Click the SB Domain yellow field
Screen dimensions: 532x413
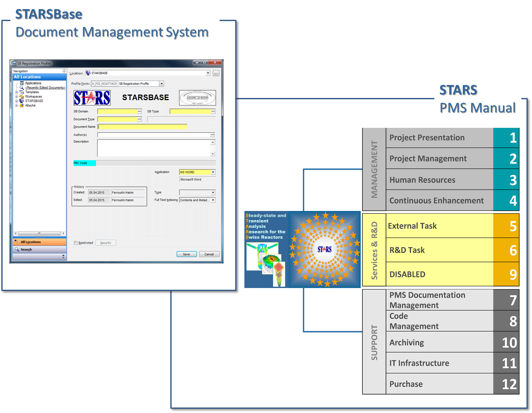tap(117, 111)
